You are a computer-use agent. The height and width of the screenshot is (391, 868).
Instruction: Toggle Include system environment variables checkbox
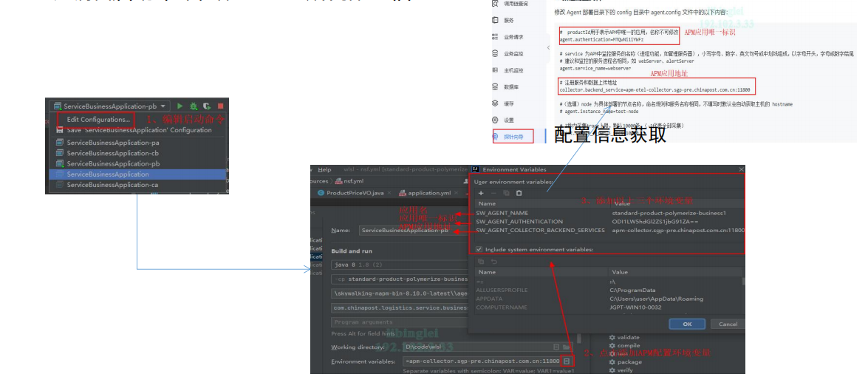[479, 249]
